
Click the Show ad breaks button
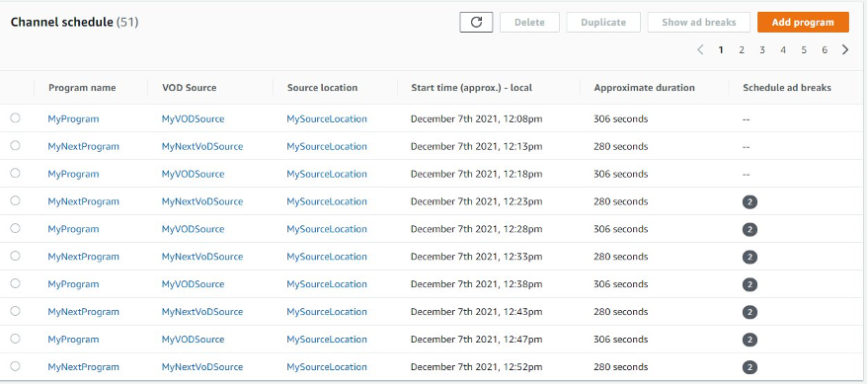698,22
